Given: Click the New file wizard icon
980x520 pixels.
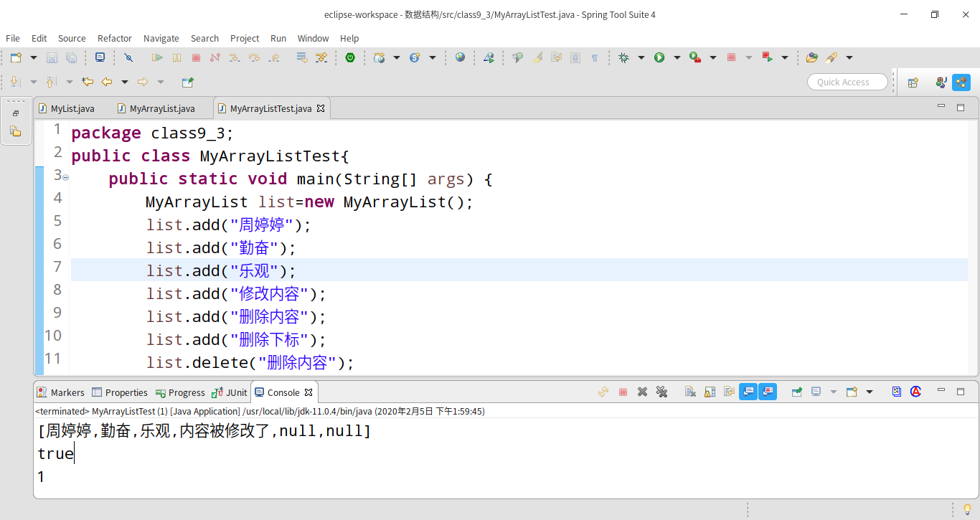Looking at the screenshot, I should tap(16, 57).
